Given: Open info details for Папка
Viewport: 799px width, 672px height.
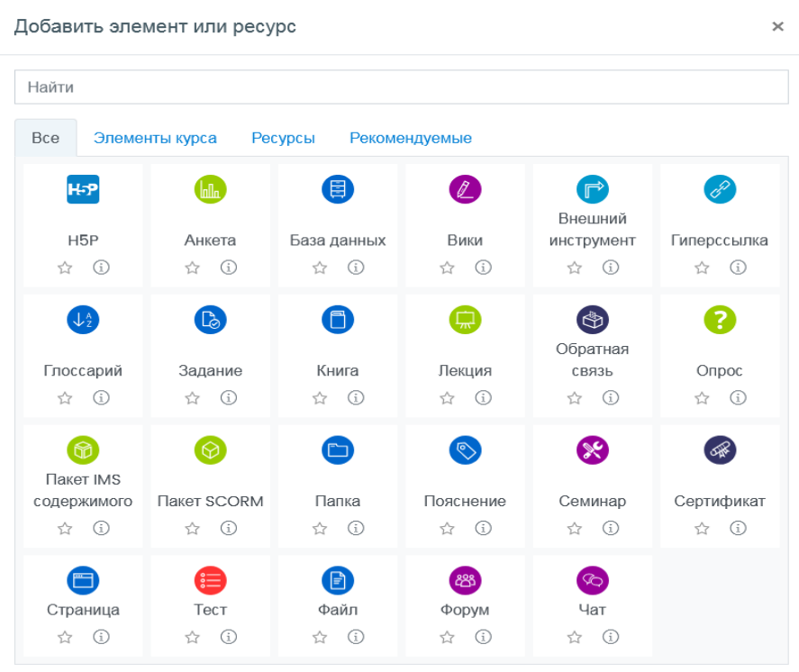Looking at the screenshot, I should tap(356, 528).
